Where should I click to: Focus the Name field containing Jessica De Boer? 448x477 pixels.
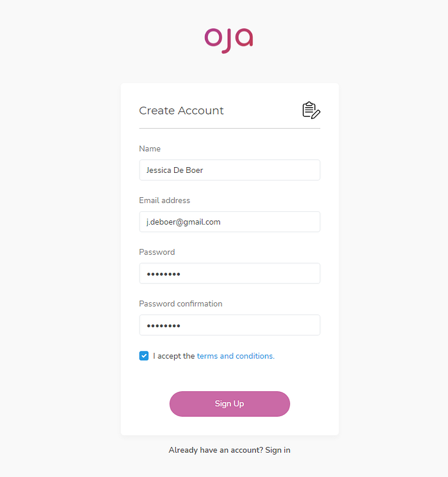tap(229, 170)
